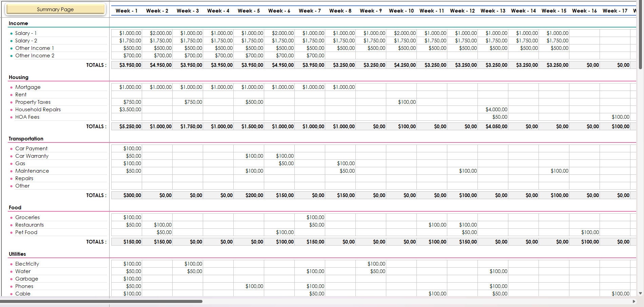Select the Groceries row label
This screenshot has height=307, width=644.
(x=27, y=217)
